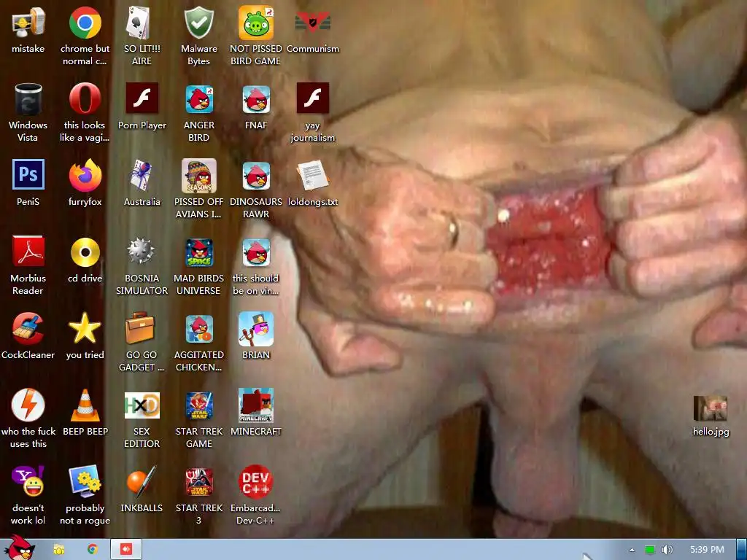Open the volume speaker tray icon
This screenshot has width=747, height=560.
(x=667, y=550)
